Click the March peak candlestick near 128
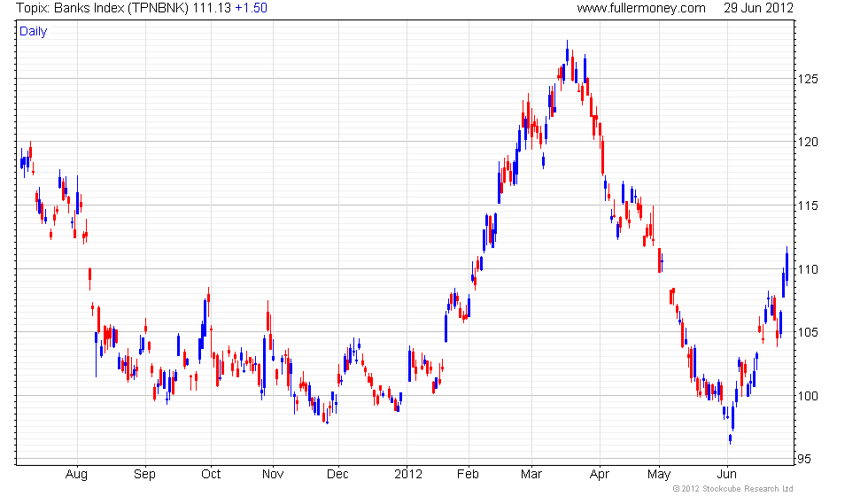Image resolution: width=868 pixels, height=496 pixels. coord(568,54)
